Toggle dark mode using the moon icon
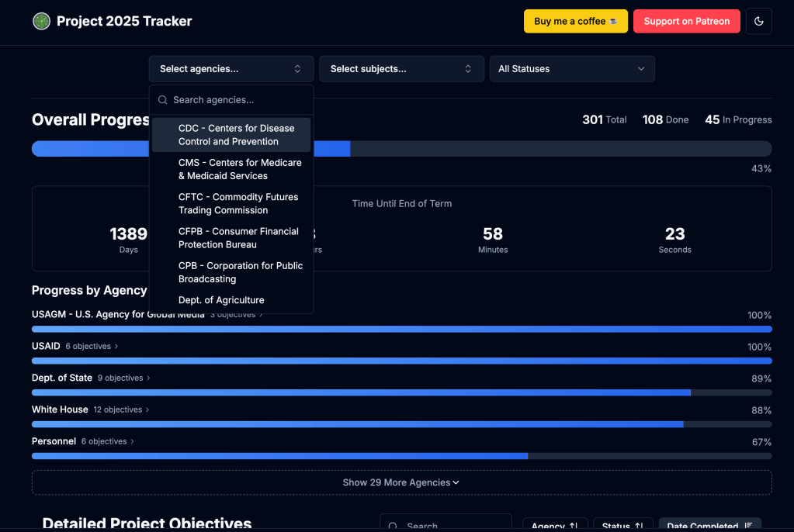794x532 pixels. click(758, 21)
